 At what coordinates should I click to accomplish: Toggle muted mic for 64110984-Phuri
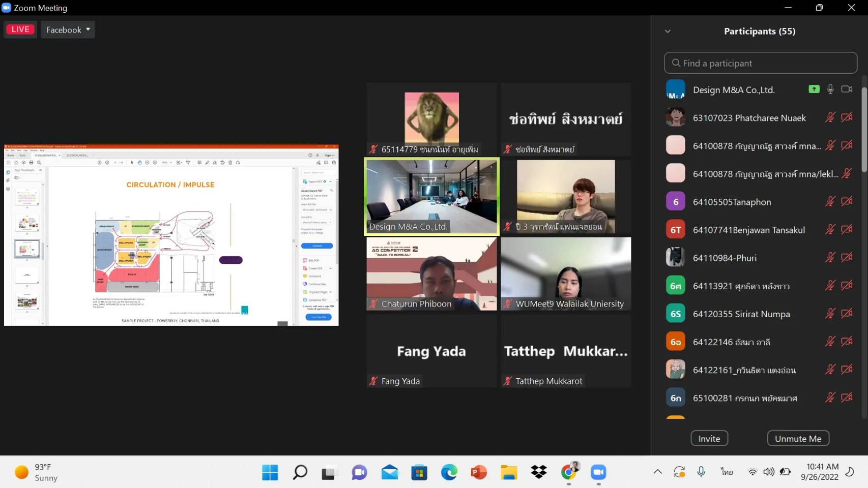830,258
